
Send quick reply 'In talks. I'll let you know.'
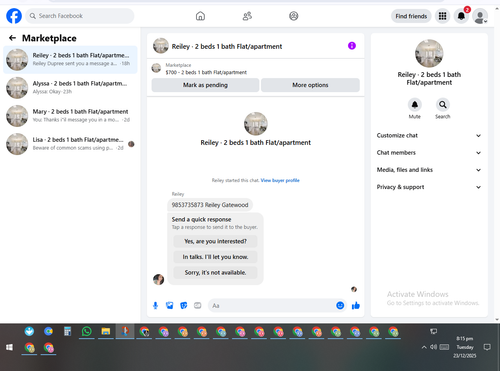coord(215,257)
